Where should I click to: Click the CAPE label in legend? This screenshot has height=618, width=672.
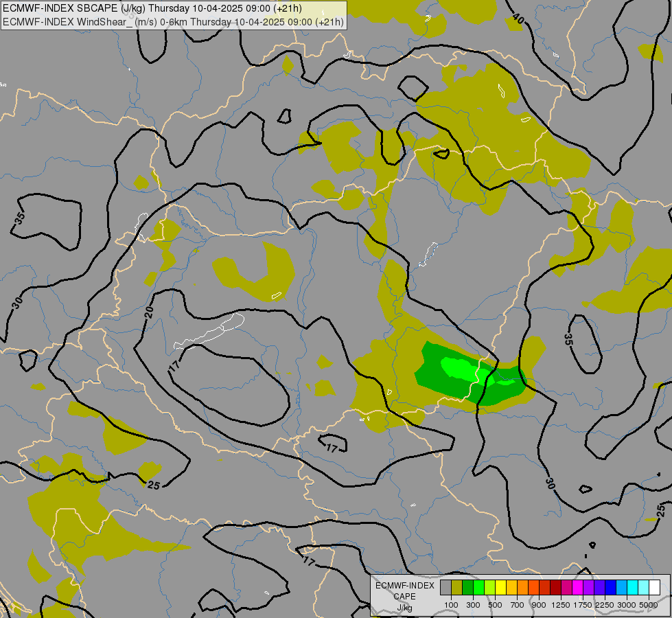[x=405, y=597]
